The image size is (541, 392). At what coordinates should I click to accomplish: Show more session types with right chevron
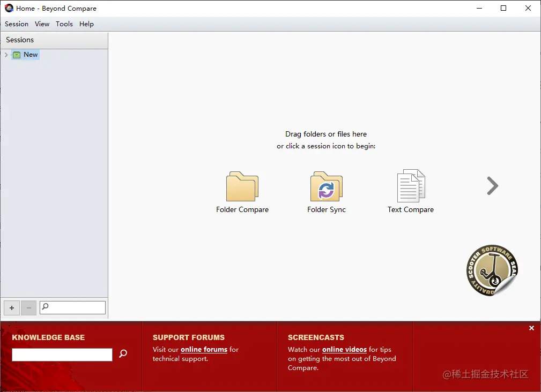tap(492, 186)
